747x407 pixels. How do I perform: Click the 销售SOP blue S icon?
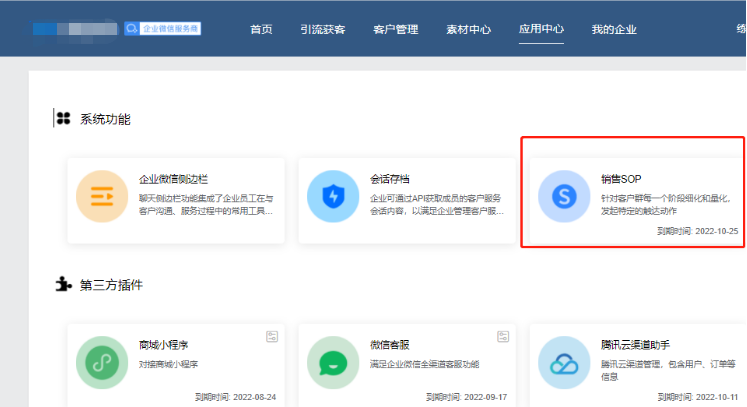[563, 196]
